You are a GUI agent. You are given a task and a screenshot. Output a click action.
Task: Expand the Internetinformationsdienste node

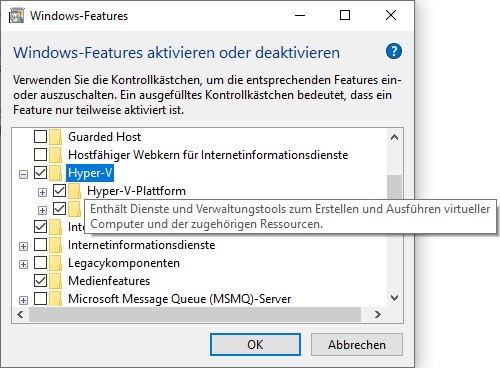pos(23,246)
